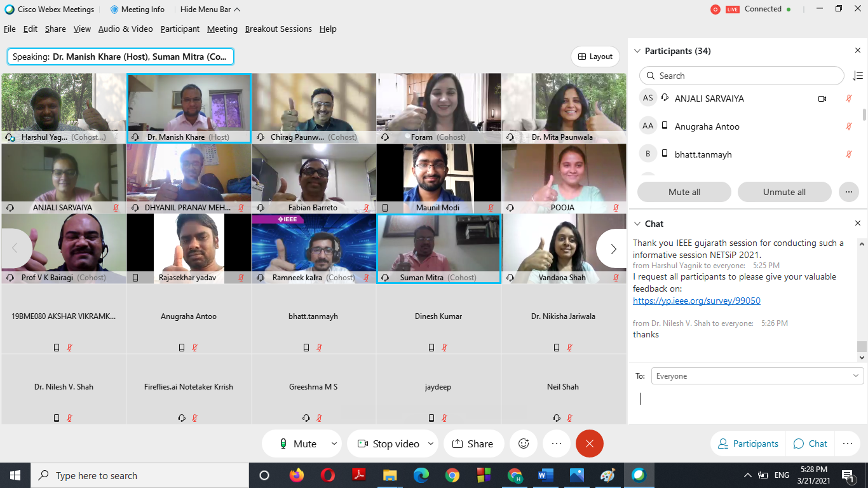
Task: Open the chat recipient Everyone dropdown
Action: pyautogui.click(x=757, y=376)
